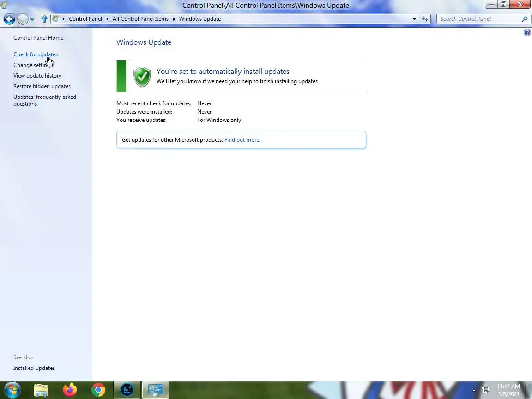Expand arrow before Control Panel breadcrumb
The width and height of the screenshot is (532, 399).
pyautogui.click(x=63, y=19)
